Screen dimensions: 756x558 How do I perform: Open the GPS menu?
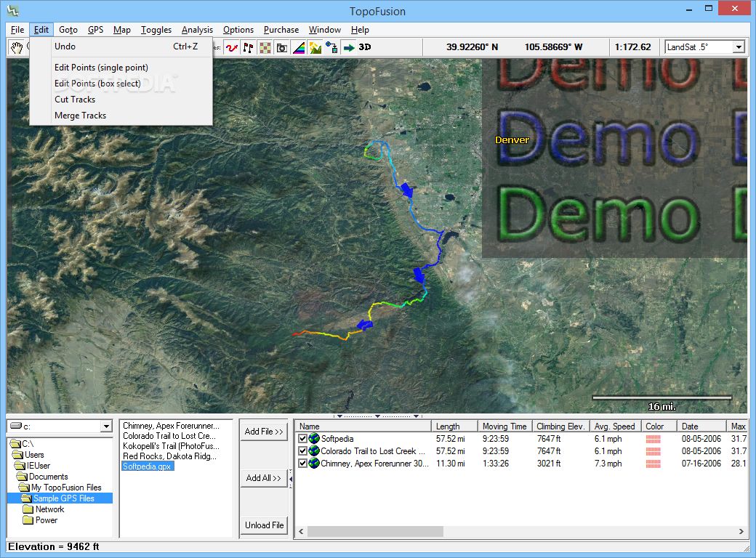click(x=95, y=30)
